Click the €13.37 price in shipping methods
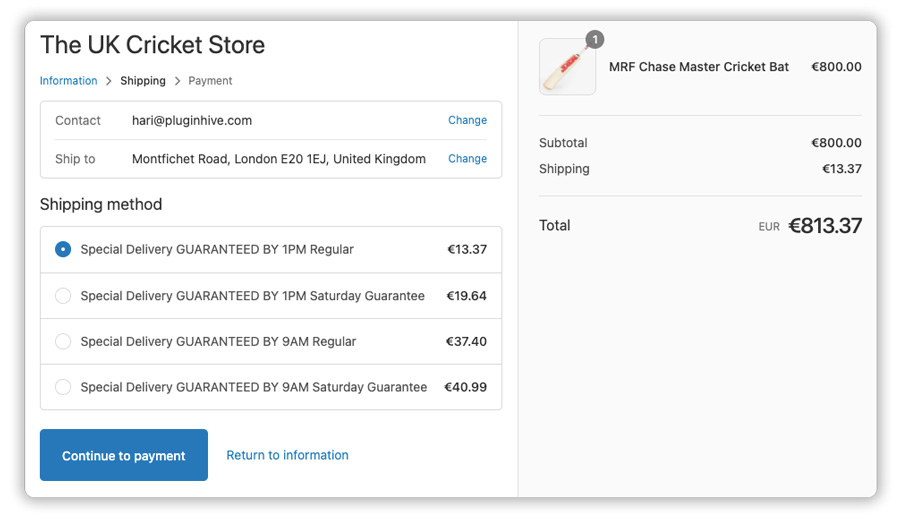900x519 pixels. tap(467, 249)
